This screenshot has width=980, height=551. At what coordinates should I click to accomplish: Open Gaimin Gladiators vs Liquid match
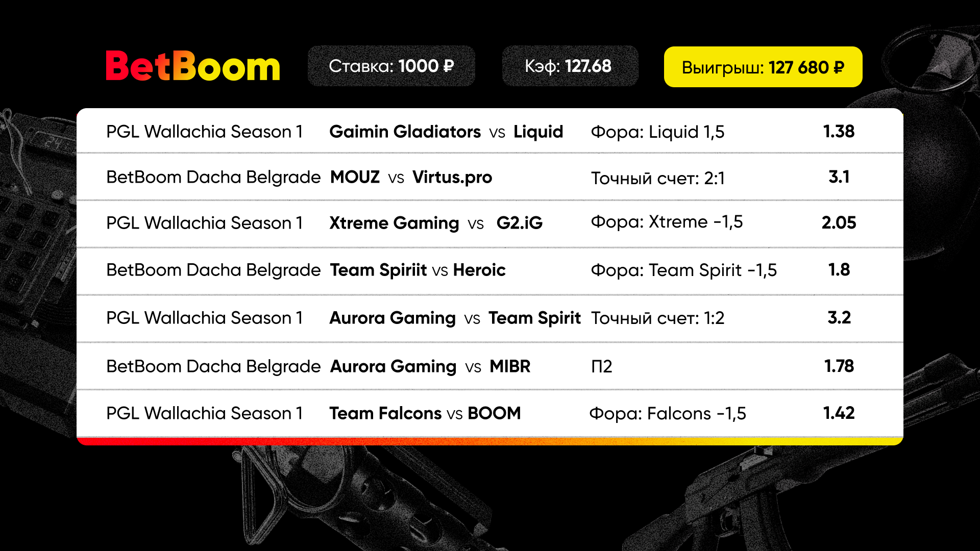pyautogui.click(x=446, y=132)
